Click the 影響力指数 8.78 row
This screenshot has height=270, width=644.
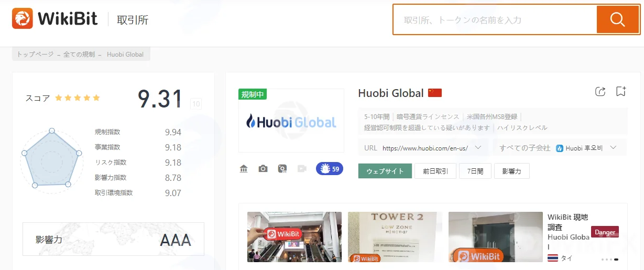(x=138, y=178)
